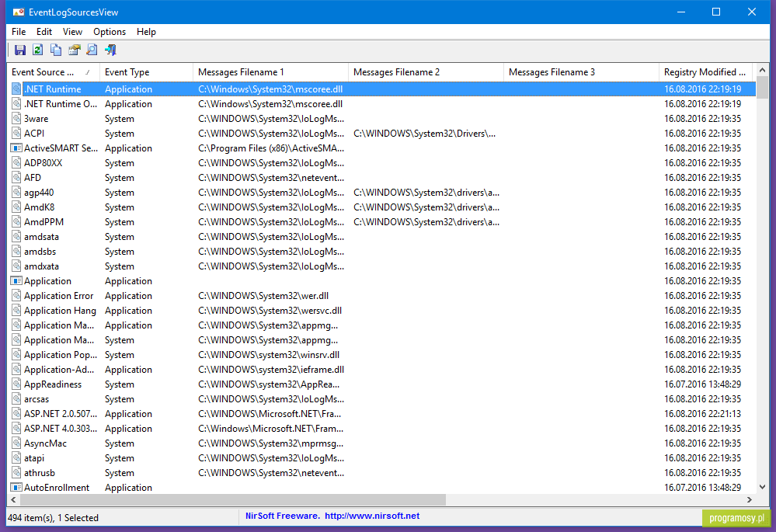
Task: Click the icon beside AutoEnrollment row
Action: pos(16,488)
